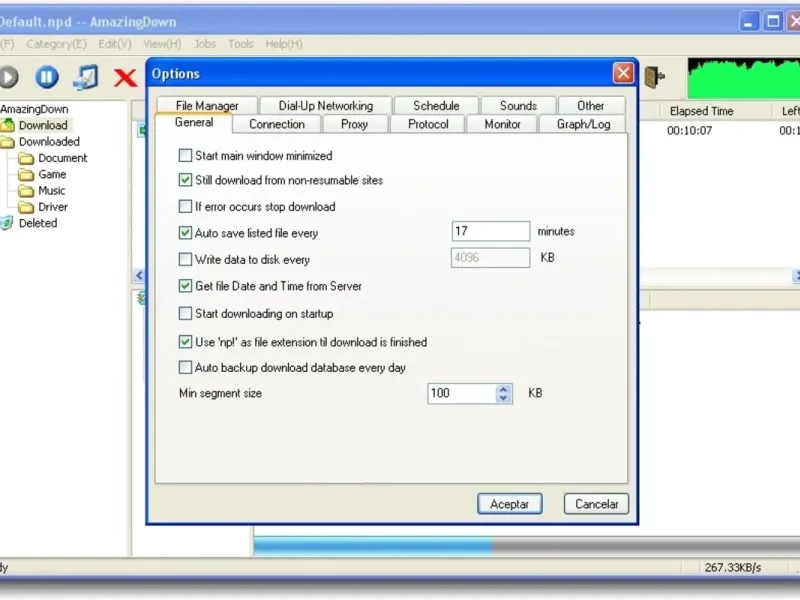Toggle Use 'np!' as file extension checkbox

pos(185,342)
